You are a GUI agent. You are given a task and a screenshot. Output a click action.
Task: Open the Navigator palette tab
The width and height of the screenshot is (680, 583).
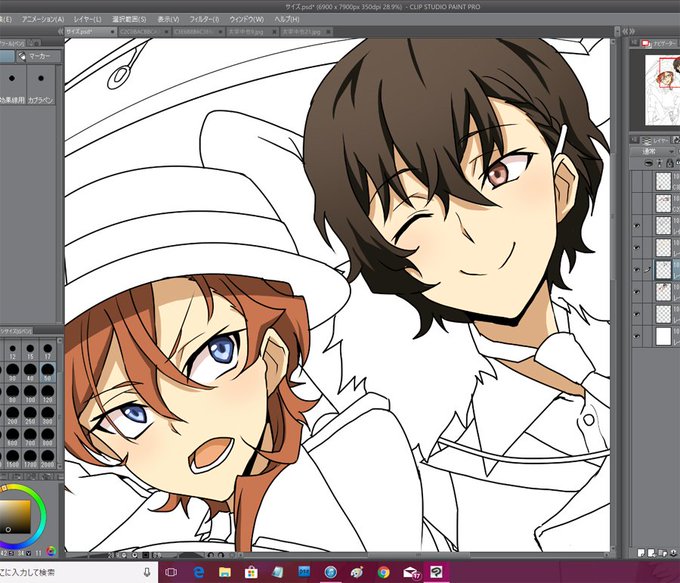point(660,43)
